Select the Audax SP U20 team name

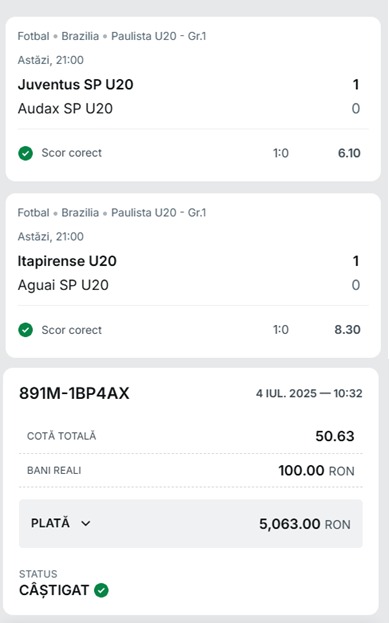click(65, 108)
